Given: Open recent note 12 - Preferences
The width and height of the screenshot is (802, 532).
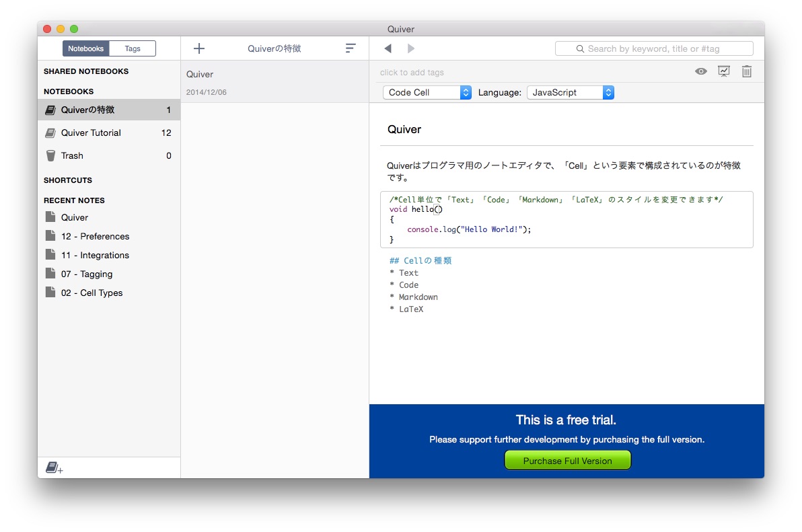Looking at the screenshot, I should [95, 236].
